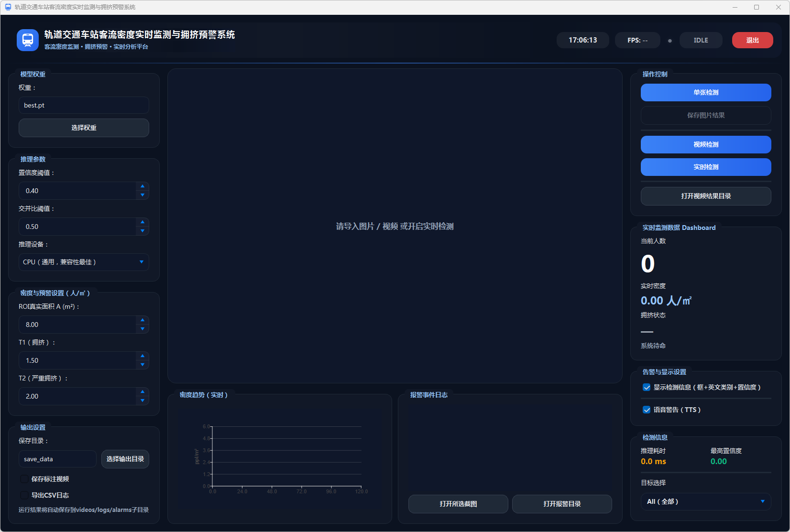The width and height of the screenshot is (790, 532).
Task: Enable the save annotated video checkbox
Action: click(24, 479)
